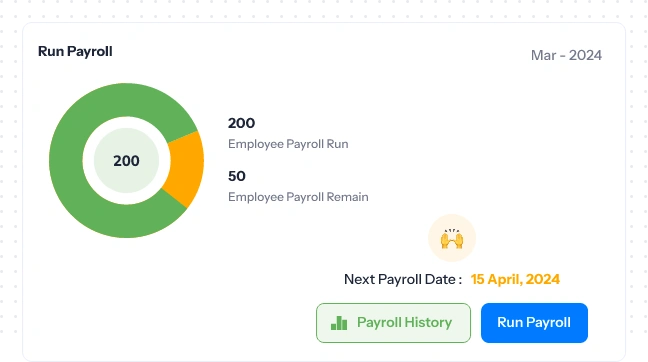
Task: Click the 200 value in the chart center
Action: click(126, 161)
